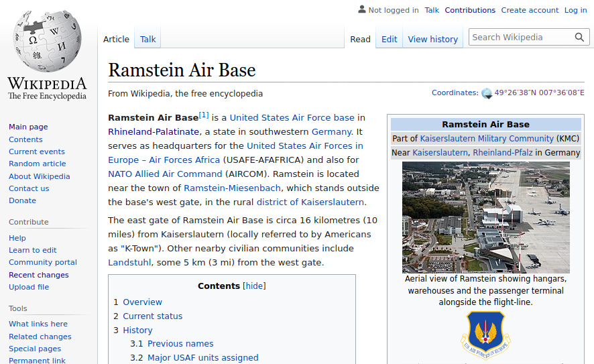Open the user Talk link in the header
Screen dimensions: 594x364
432,10
